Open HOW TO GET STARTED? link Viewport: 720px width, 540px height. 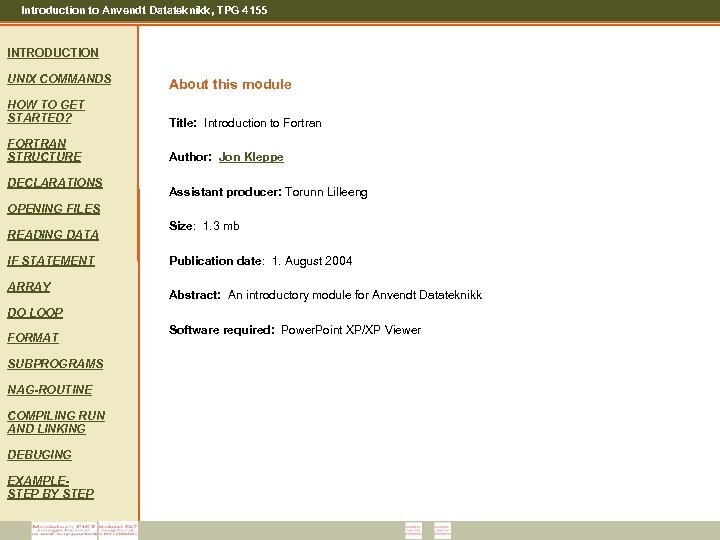coord(46,111)
